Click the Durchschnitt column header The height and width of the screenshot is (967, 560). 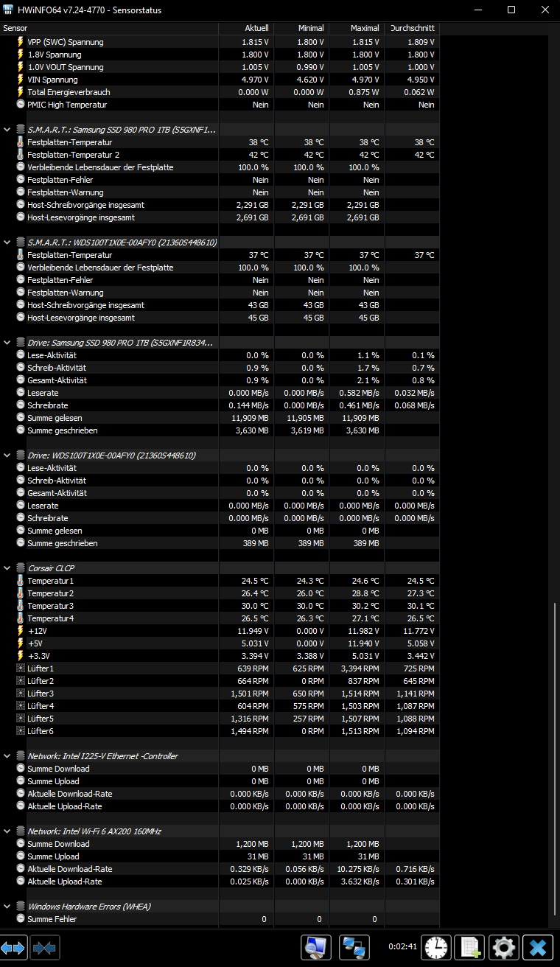413,28
